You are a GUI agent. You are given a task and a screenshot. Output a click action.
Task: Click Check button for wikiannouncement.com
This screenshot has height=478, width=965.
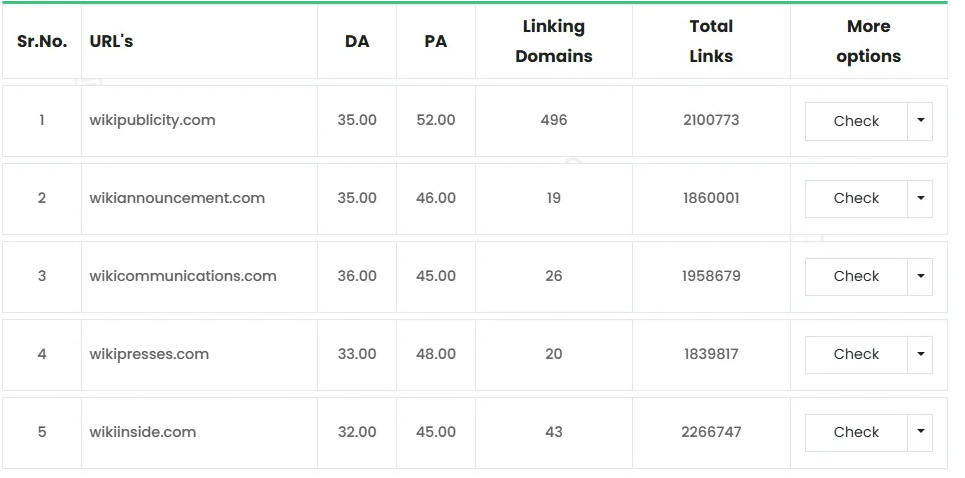(856, 198)
